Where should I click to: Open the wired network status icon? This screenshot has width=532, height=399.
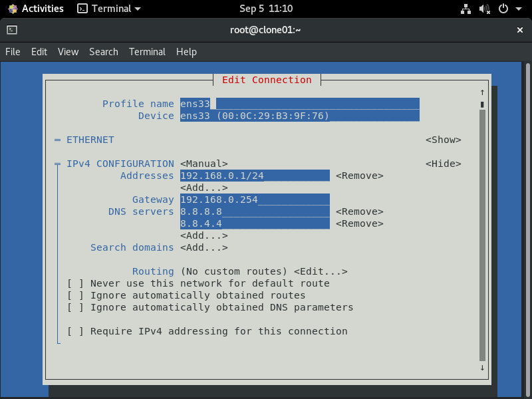tap(465, 9)
